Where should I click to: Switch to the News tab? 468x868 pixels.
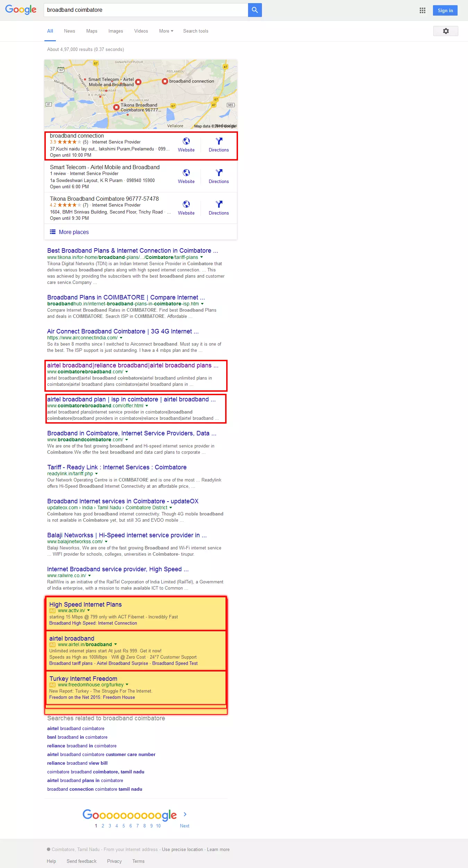click(x=69, y=31)
